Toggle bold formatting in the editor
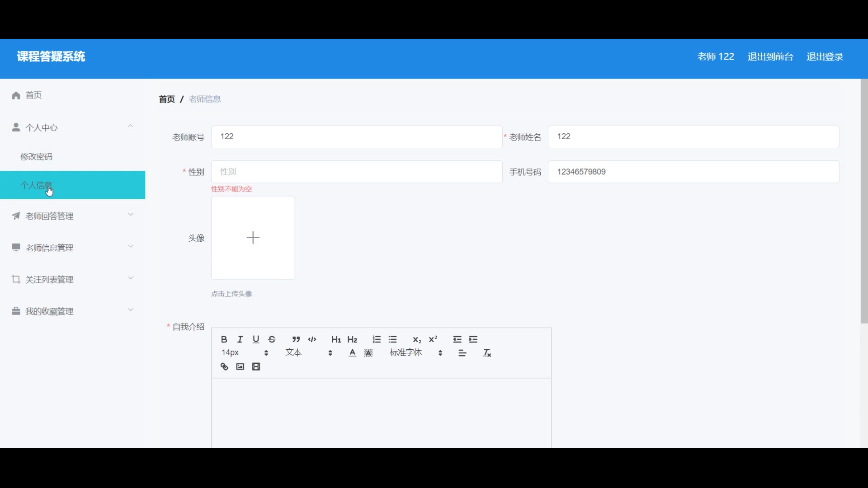 [x=224, y=339]
